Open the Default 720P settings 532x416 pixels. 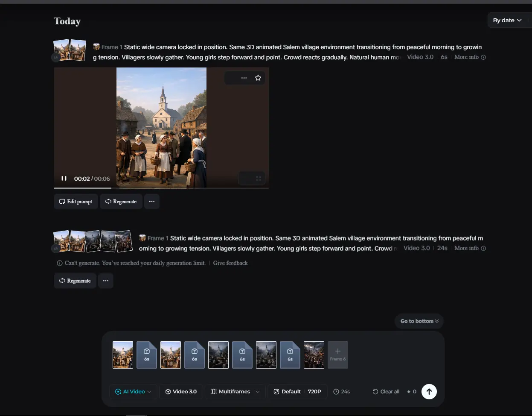tap(297, 392)
